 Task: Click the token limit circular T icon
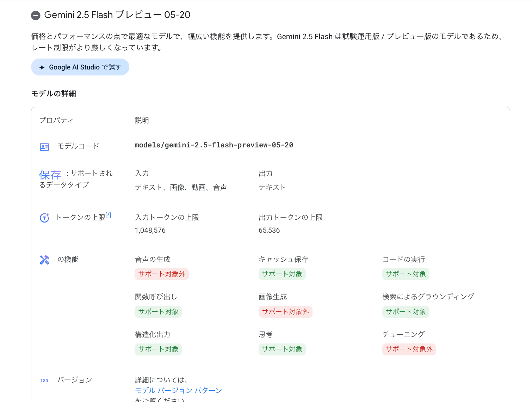[x=44, y=218]
